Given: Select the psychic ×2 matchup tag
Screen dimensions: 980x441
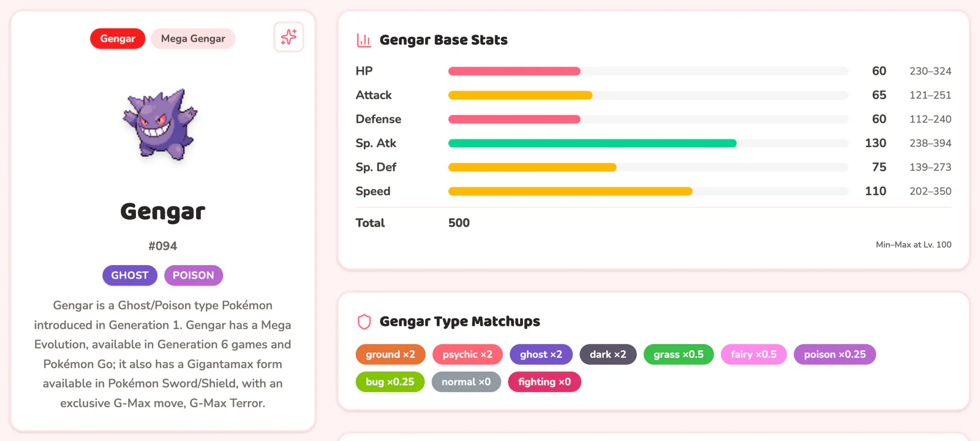Looking at the screenshot, I should pos(467,355).
